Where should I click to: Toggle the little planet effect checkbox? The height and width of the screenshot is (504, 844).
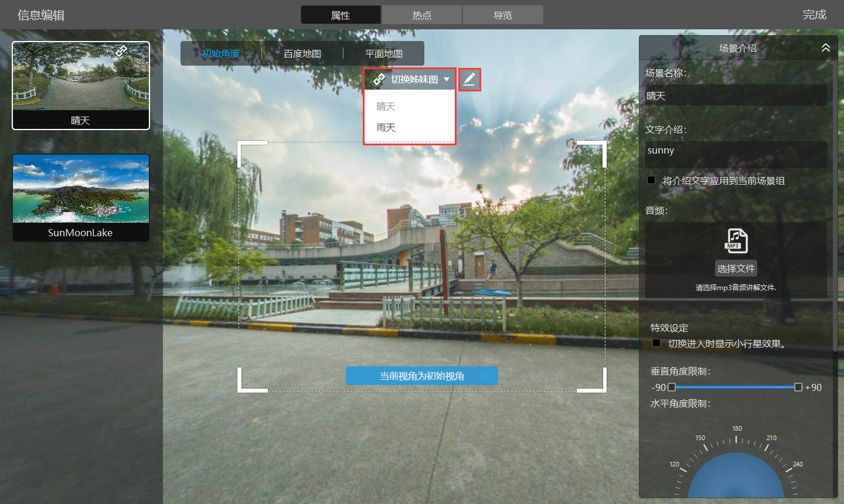[x=656, y=343]
